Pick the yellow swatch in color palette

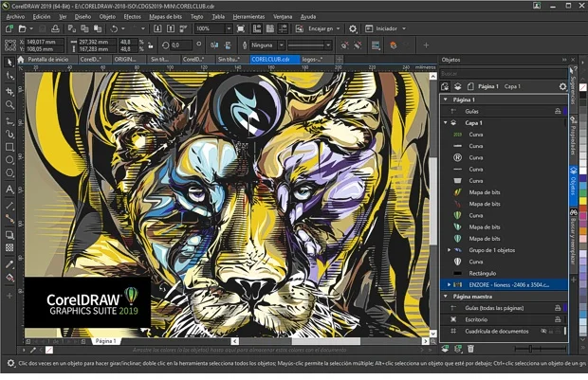(582, 201)
